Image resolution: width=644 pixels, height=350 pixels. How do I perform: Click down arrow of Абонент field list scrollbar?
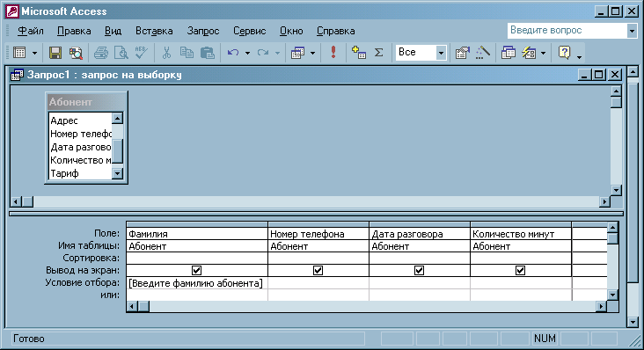pos(118,173)
